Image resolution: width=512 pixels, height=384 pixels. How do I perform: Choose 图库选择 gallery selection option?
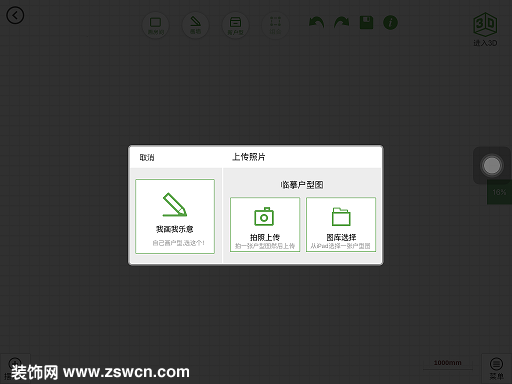pos(341,224)
